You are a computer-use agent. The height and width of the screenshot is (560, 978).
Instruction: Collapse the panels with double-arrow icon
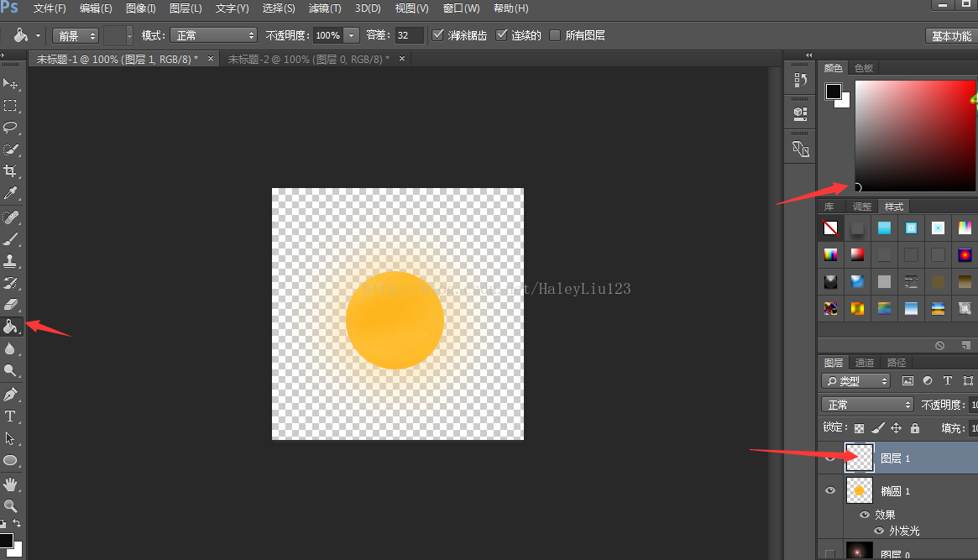[x=809, y=55]
